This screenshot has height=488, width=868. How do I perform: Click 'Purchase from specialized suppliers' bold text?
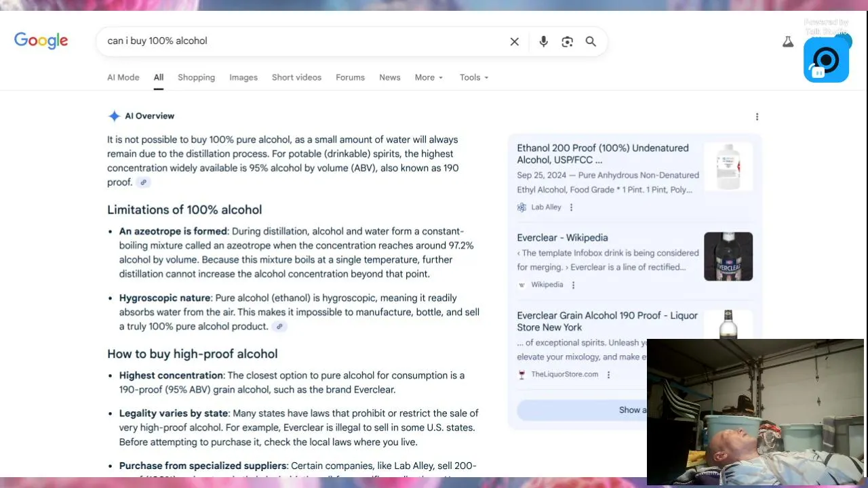pos(203,466)
